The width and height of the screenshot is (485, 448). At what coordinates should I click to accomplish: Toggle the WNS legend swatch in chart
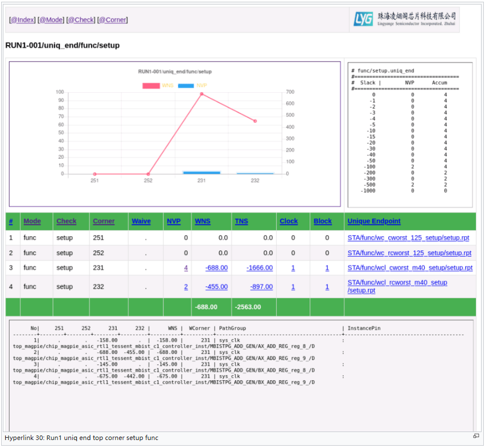(x=151, y=85)
